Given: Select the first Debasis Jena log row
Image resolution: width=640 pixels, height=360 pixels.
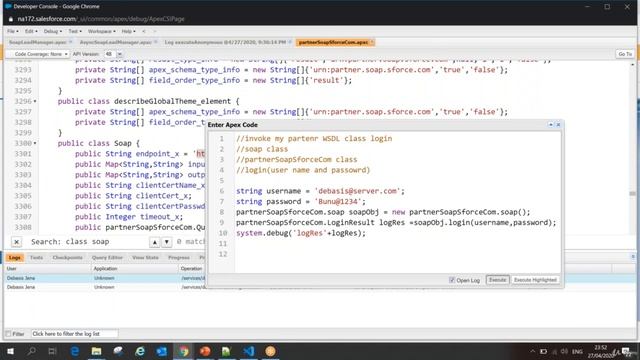Looking at the screenshot, I should [x=105, y=278].
